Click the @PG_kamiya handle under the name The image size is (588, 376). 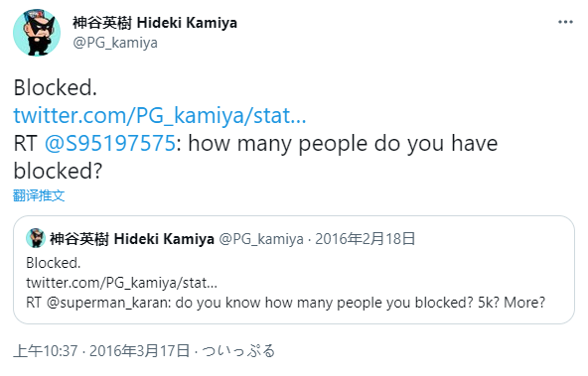[x=115, y=43]
